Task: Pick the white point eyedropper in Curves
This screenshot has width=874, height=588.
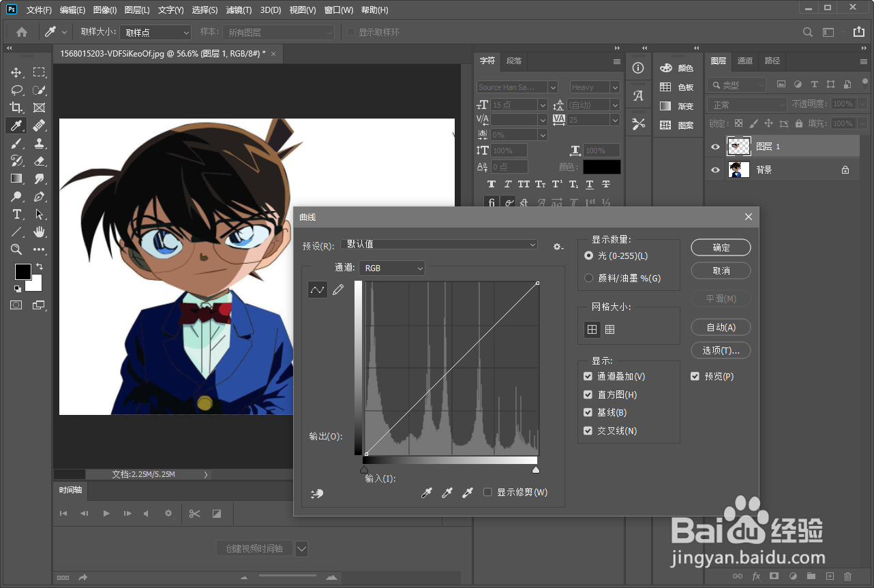Action: [x=468, y=493]
